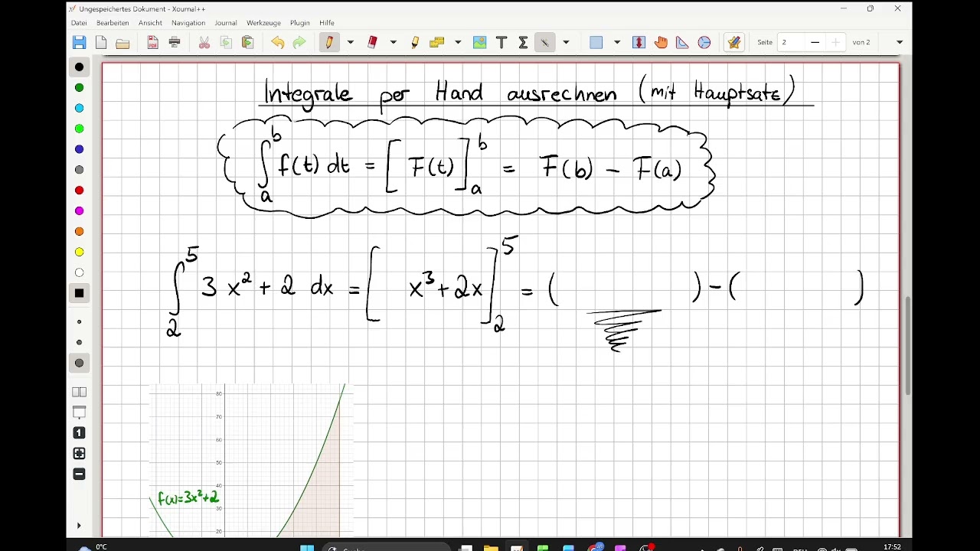Export as PDF icon
This screenshot has height=551, width=980.
click(x=153, y=43)
